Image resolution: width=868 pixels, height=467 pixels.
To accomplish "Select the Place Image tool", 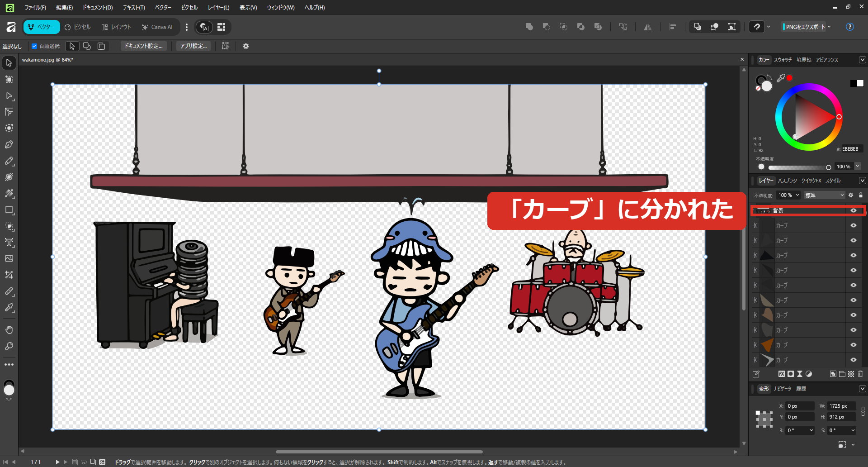I will tap(9, 258).
